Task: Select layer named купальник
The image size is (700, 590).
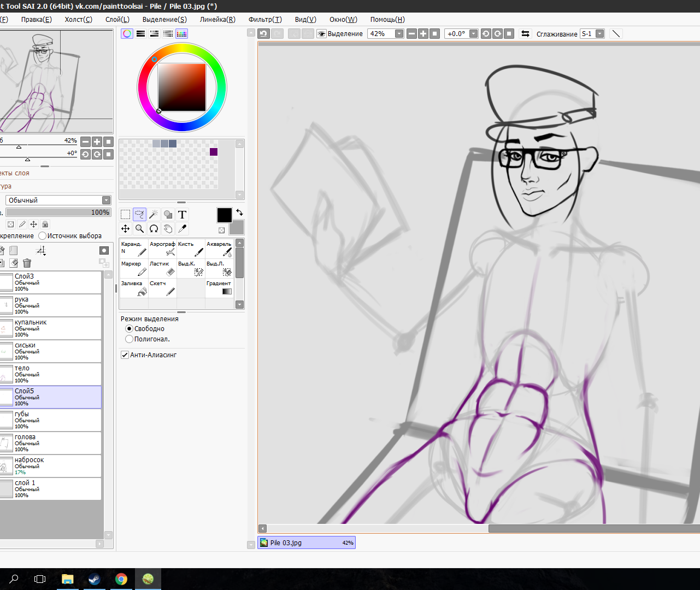Action: pyautogui.click(x=51, y=328)
